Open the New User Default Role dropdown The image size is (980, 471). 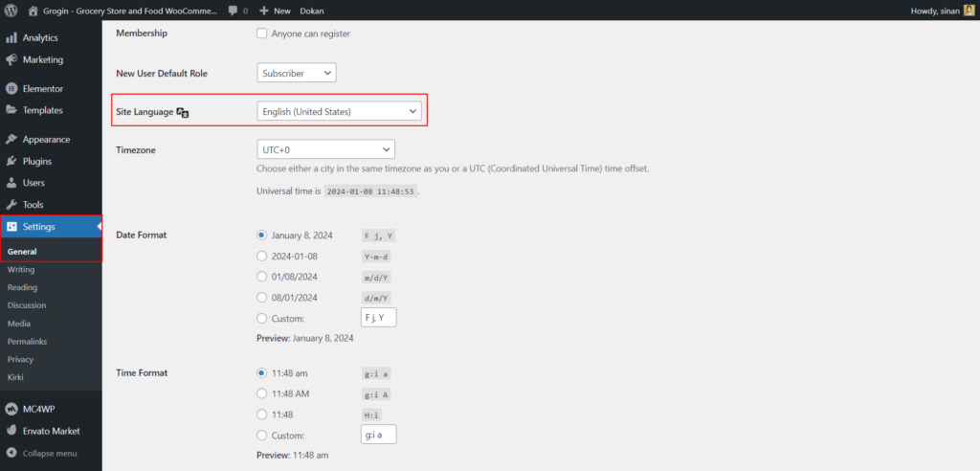coord(297,73)
